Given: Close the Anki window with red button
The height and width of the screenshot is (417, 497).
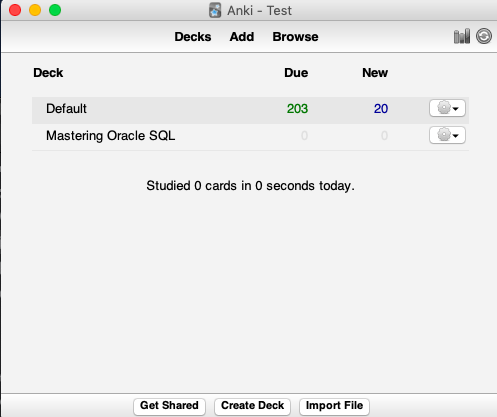Looking at the screenshot, I should (x=15, y=10).
